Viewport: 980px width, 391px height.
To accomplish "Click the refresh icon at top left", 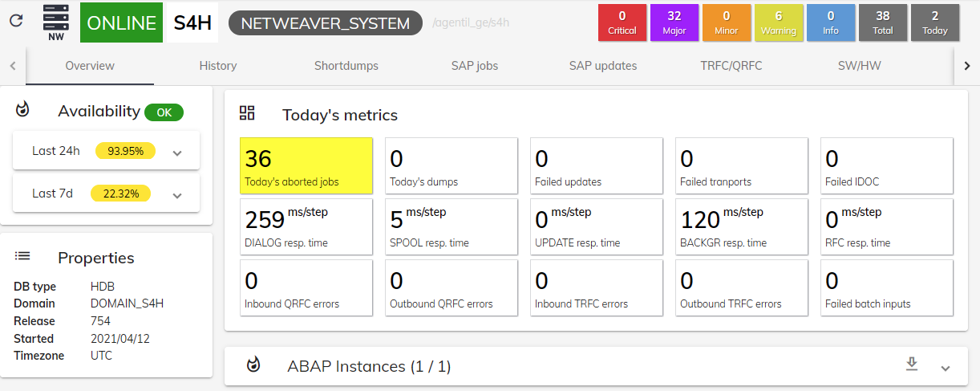I will coord(16,22).
